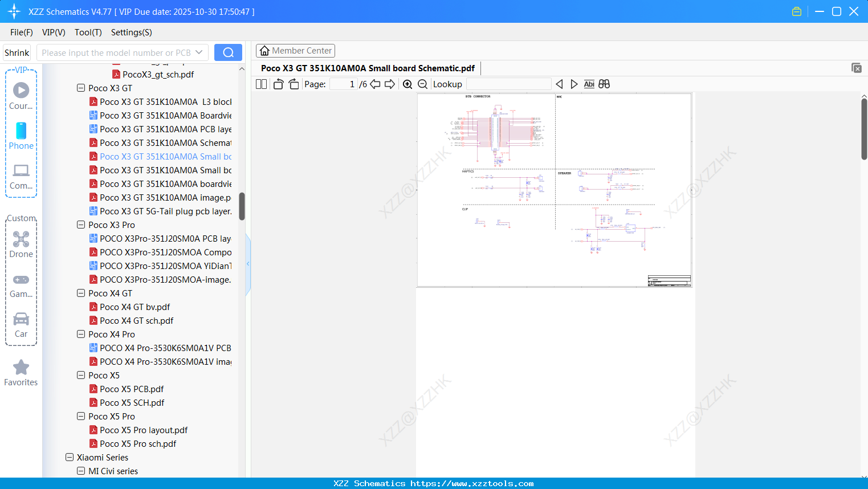
Task: Switch to two-page view mode
Action: (260, 83)
